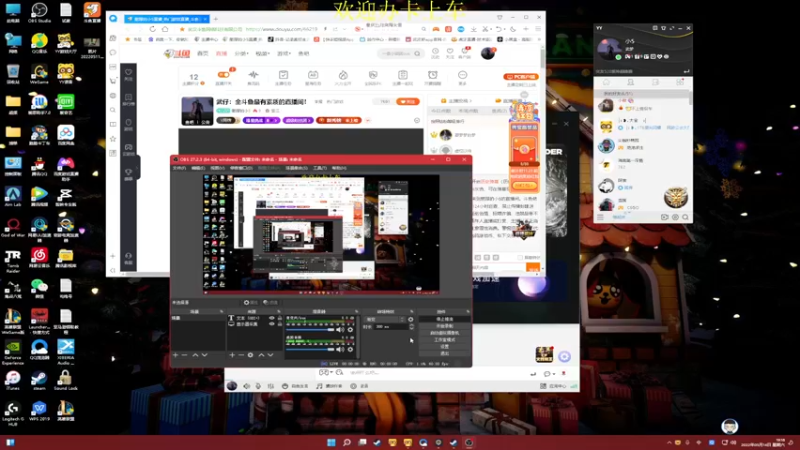Undock Scene Transitions panel via header icon
800x450 pixels.
(x=412, y=311)
